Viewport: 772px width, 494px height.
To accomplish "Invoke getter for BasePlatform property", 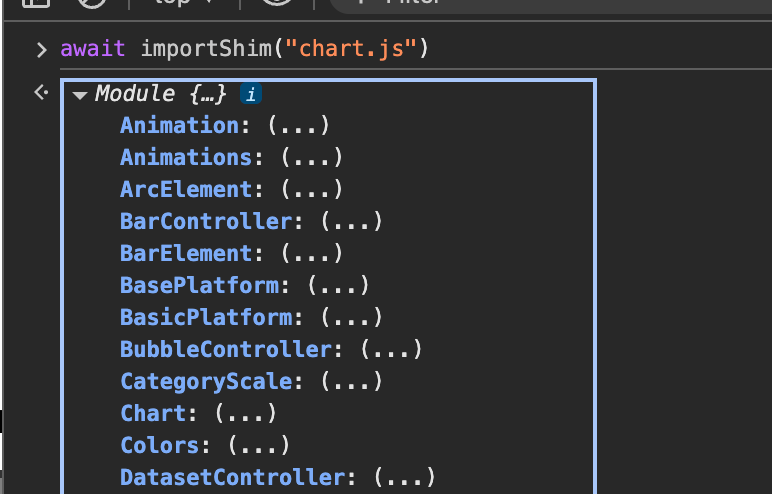I will 338,286.
